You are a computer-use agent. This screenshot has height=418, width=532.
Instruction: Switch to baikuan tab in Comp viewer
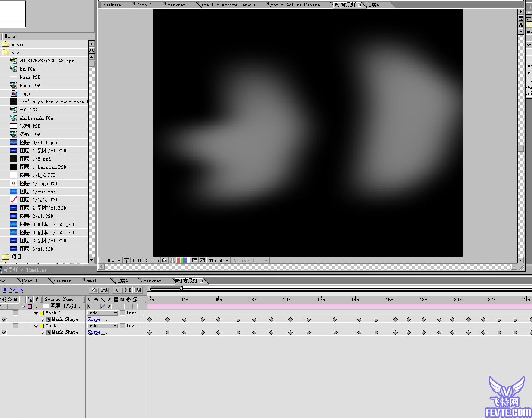click(116, 5)
